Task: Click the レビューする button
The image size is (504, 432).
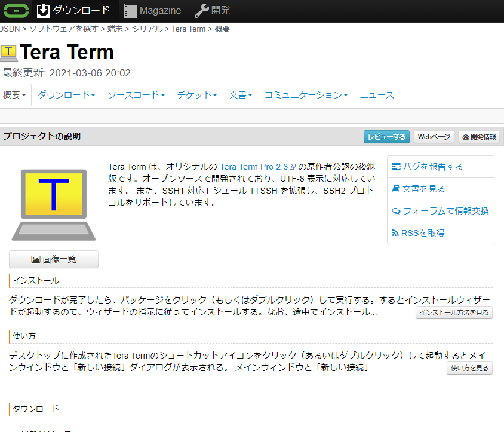Action: click(x=386, y=137)
